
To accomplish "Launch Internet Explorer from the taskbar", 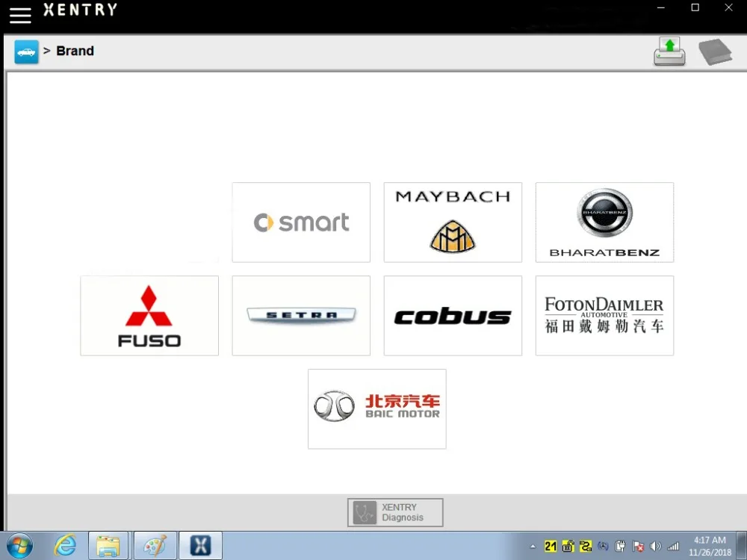I will 65,546.
